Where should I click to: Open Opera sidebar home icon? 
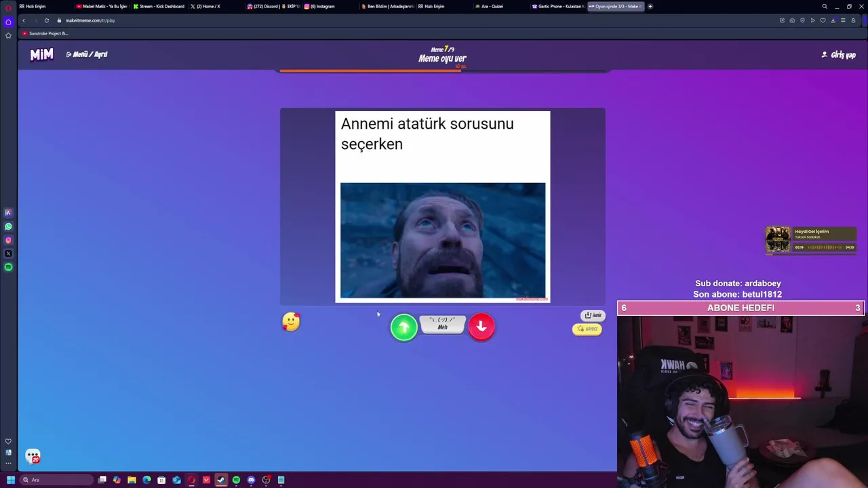coord(8,22)
